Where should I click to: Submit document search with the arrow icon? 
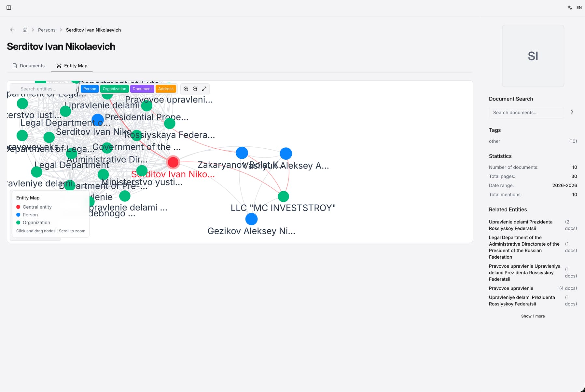[x=572, y=112]
